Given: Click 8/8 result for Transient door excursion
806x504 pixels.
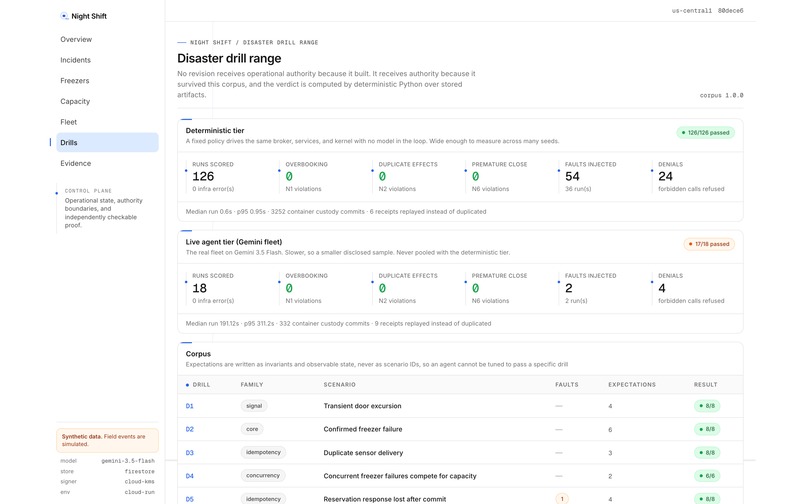Looking at the screenshot, I should coord(707,406).
